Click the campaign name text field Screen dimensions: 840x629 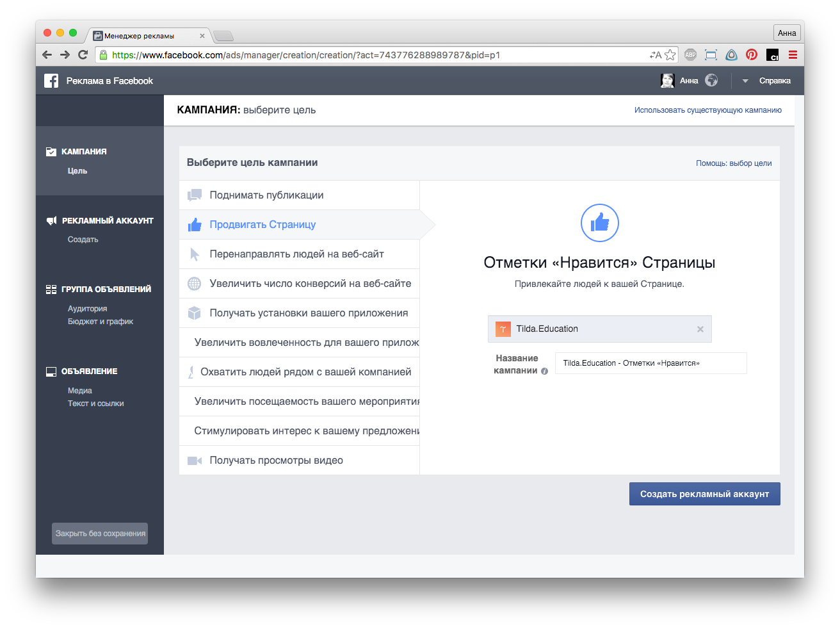coord(650,363)
